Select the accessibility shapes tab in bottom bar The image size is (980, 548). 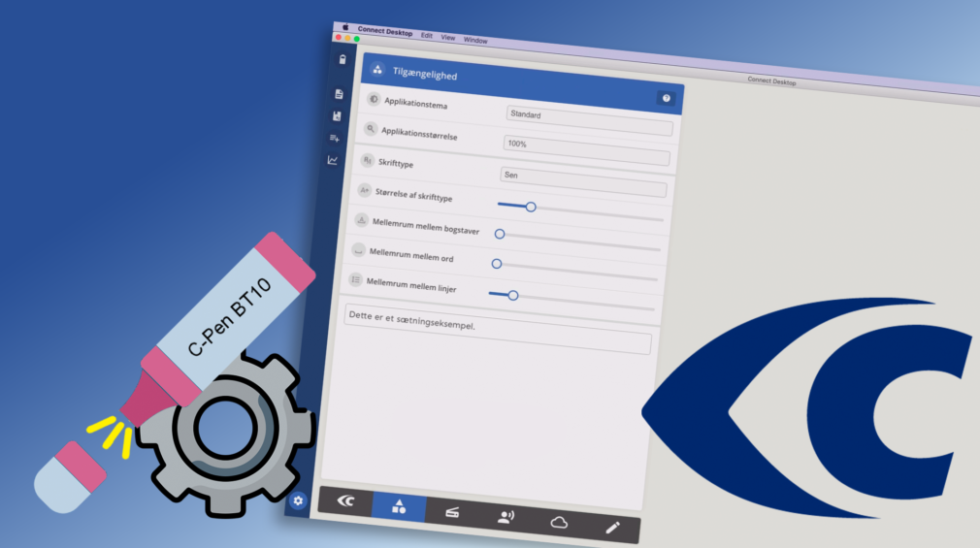point(399,506)
